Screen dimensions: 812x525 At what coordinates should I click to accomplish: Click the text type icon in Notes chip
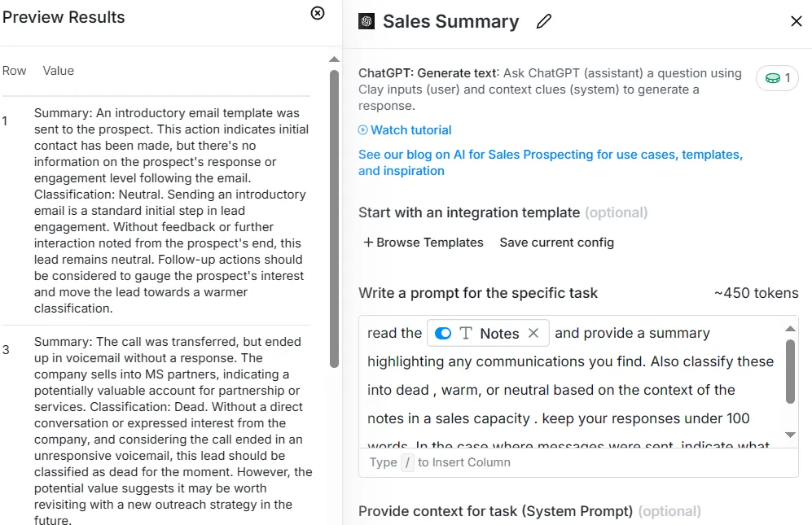466,334
